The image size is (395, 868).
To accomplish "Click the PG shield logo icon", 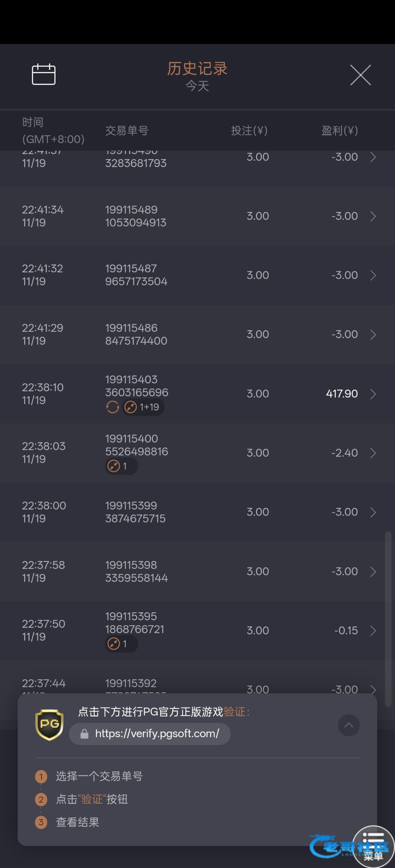I will (50, 725).
